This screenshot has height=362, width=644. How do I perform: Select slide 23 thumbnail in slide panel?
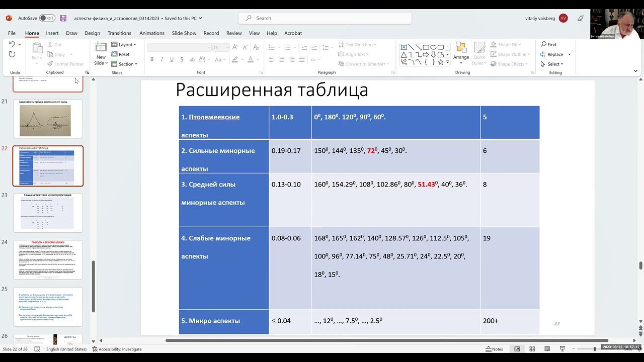click(x=48, y=212)
